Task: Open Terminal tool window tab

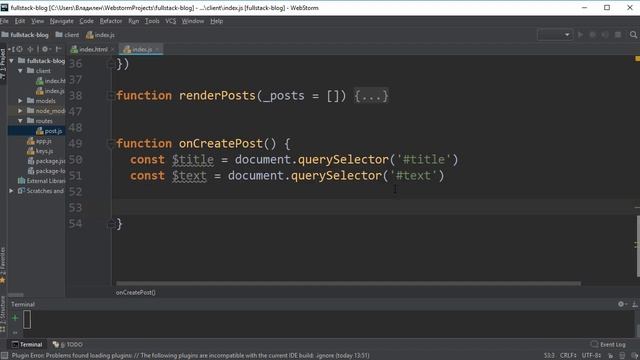Action: [27, 344]
